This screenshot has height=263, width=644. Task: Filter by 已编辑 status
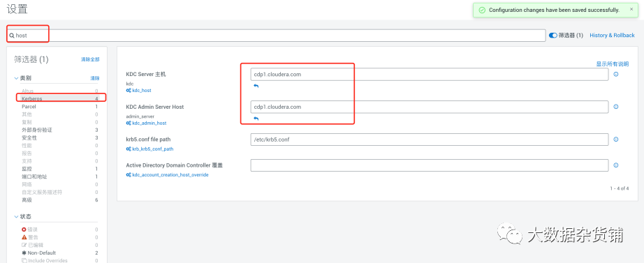[59, 245]
